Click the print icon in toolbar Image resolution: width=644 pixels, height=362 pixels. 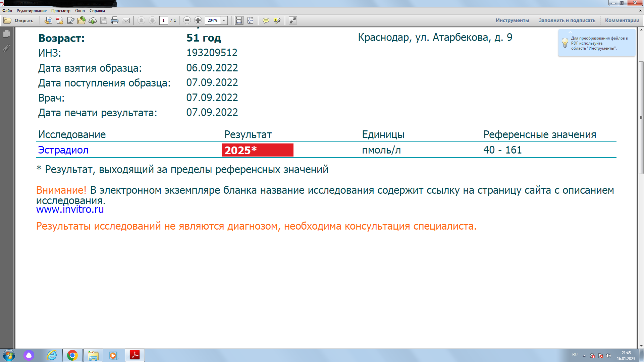pyautogui.click(x=114, y=20)
